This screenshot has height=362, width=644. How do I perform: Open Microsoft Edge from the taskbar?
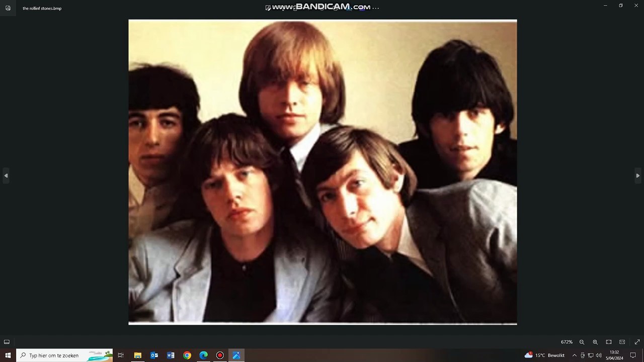click(x=203, y=355)
